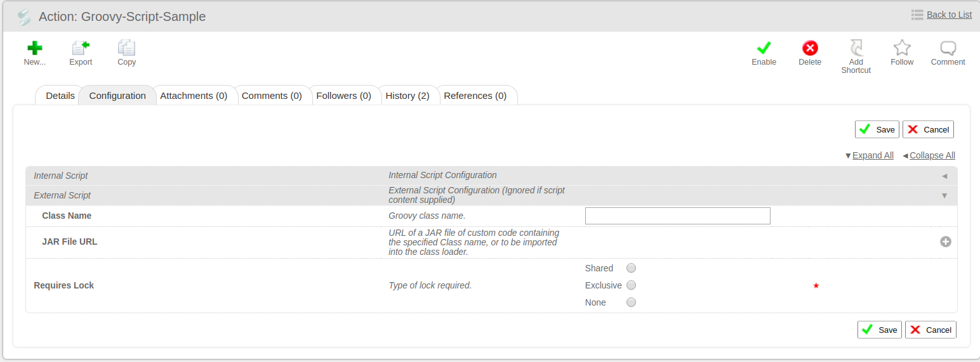The height and width of the screenshot is (362, 980).
Task: Click the Follow star icon
Action: [x=902, y=48]
